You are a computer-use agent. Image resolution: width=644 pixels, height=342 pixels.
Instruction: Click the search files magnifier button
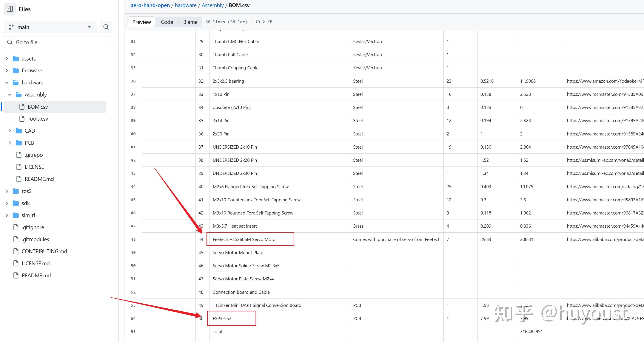click(x=106, y=27)
